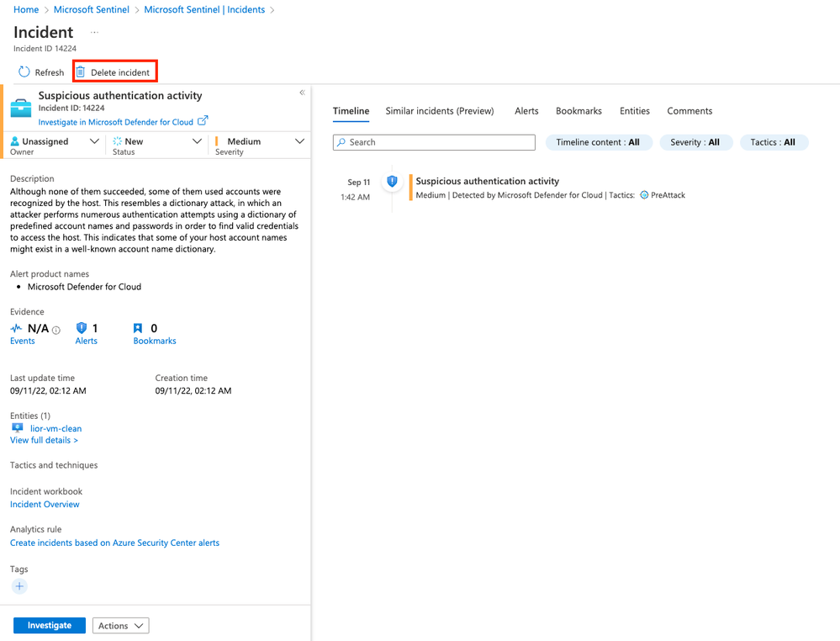The height and width of the screenshot is (641, 840).
Task: Go to Microsoft Sentinel breadcrumb
Action: click(x=91, y=9)
